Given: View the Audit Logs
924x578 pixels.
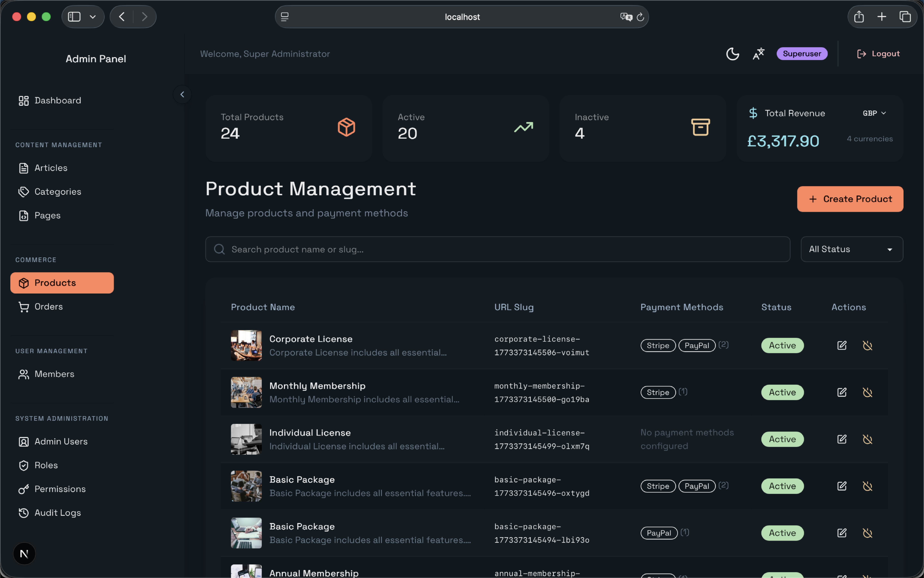Looking at the screenshot, I should pyautogui.click(x=62, y=513).
